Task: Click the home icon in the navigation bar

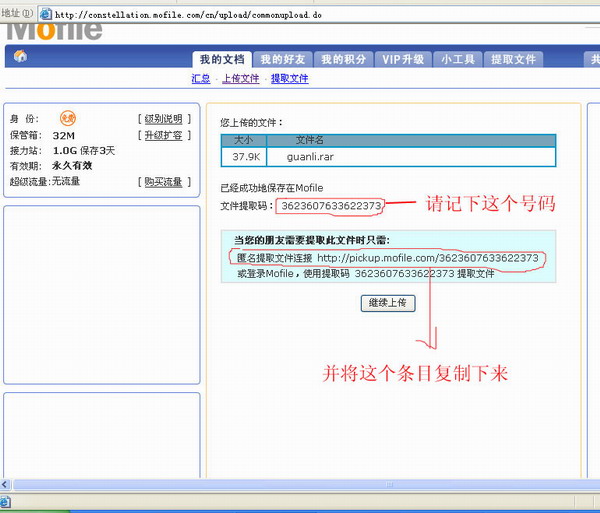Action: (x=20, y=56)
